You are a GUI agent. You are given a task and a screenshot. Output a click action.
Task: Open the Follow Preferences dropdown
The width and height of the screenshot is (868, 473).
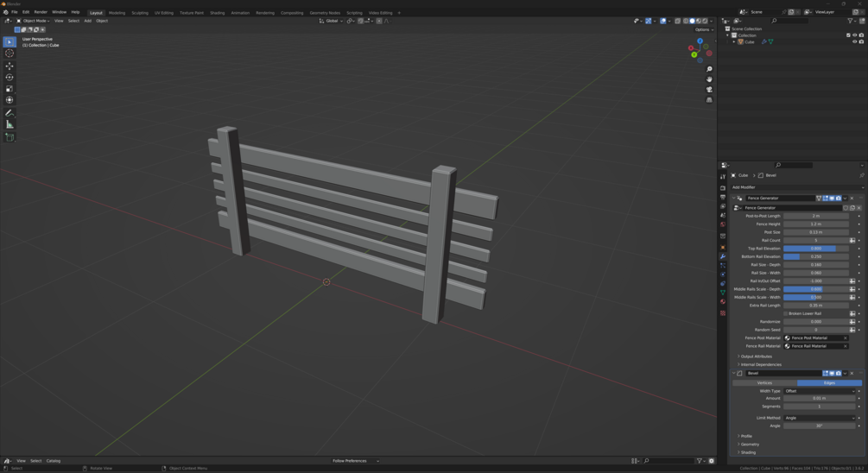355,461
